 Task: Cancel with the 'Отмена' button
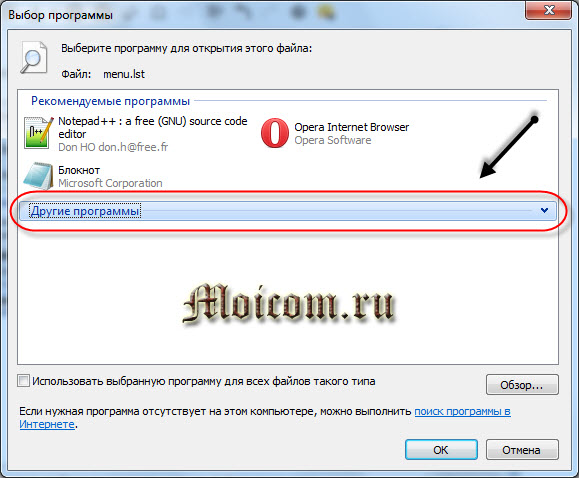[x=522, y=450]
